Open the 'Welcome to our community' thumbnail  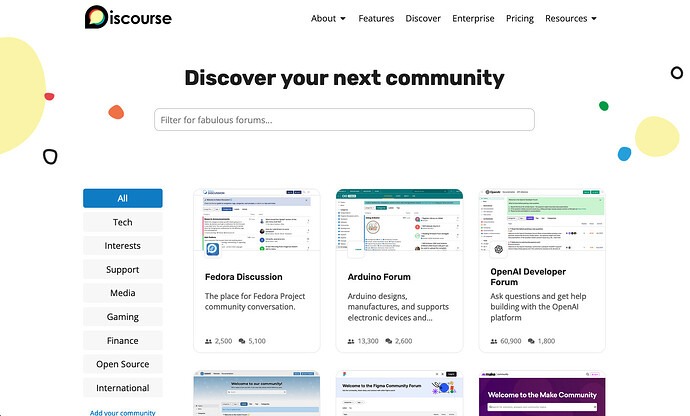tap(257, 393)
